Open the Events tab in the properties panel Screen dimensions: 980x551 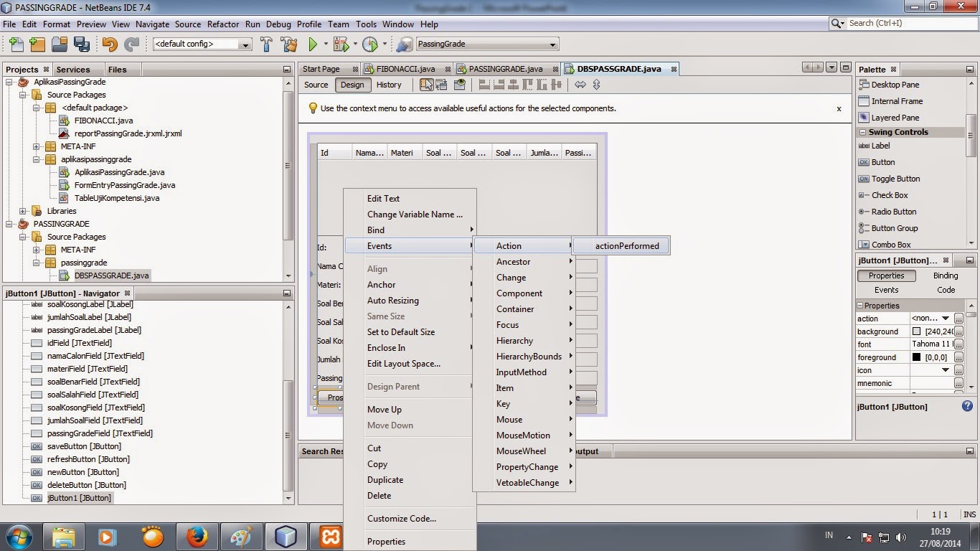pyautogui.click(x=886, y=290)
